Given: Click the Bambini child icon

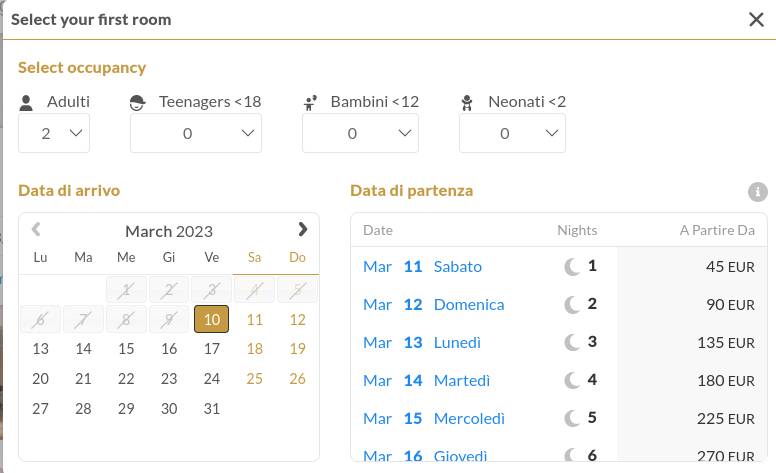Looking at the screenshot, I should tap(310, 103).
